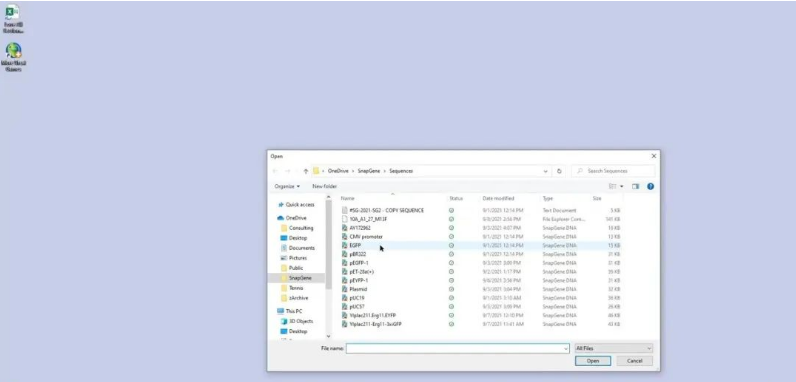Expand the File name dropdown arrow
The image size is (796, 382).
tap(566, 348)
